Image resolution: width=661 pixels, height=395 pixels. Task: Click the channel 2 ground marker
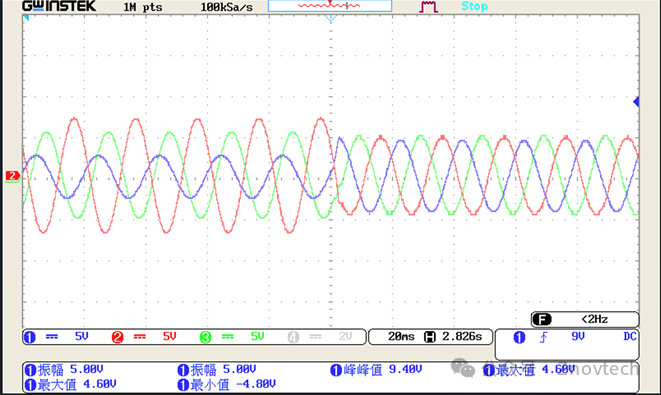coord(12,176)
